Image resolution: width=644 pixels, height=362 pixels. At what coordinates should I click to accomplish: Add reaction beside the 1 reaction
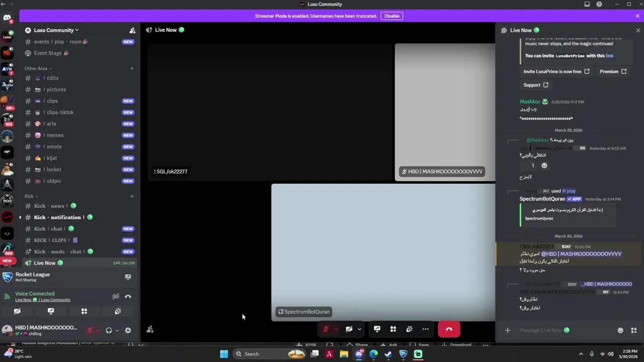pos(544,165)
